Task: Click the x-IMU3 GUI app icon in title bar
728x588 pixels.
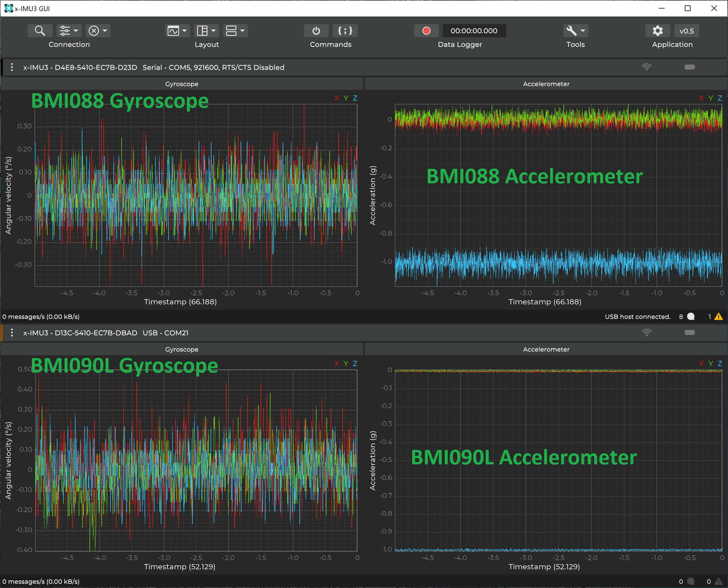Action: pyautogui.click(x=9, y=8)
